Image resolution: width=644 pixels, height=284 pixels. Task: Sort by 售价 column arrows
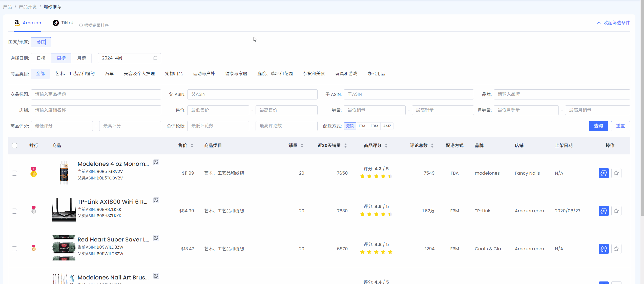tap(192, 146)
